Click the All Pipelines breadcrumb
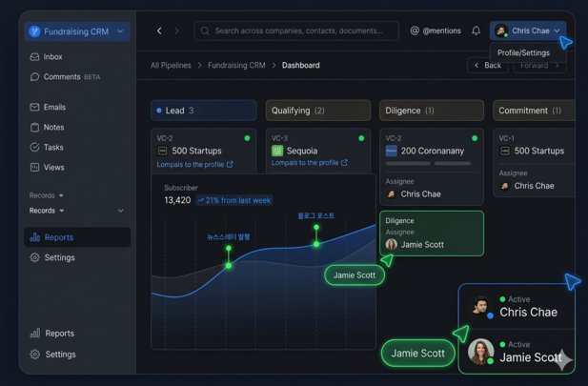588x386 pixels. click(171, 66)
